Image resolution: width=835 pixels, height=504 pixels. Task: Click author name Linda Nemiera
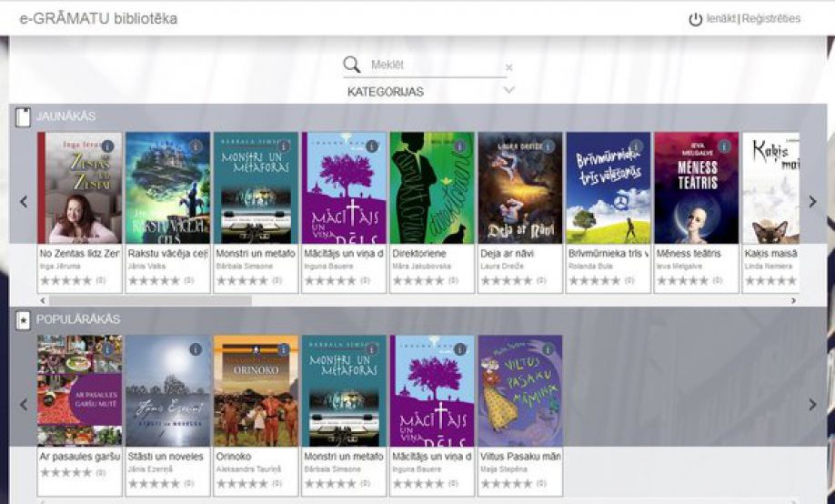click(x=769, y=267)
